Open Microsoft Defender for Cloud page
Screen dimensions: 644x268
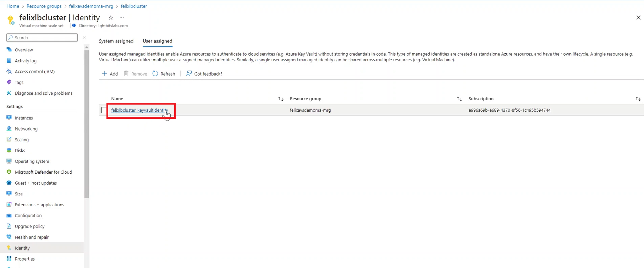click(43, 172)
